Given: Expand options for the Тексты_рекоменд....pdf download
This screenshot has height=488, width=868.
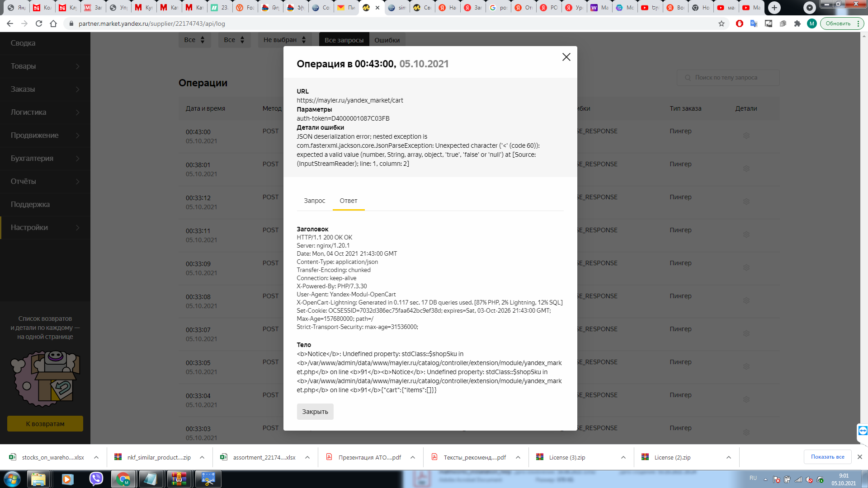Looking at the screenshot, I should click(x=518, y=457).
